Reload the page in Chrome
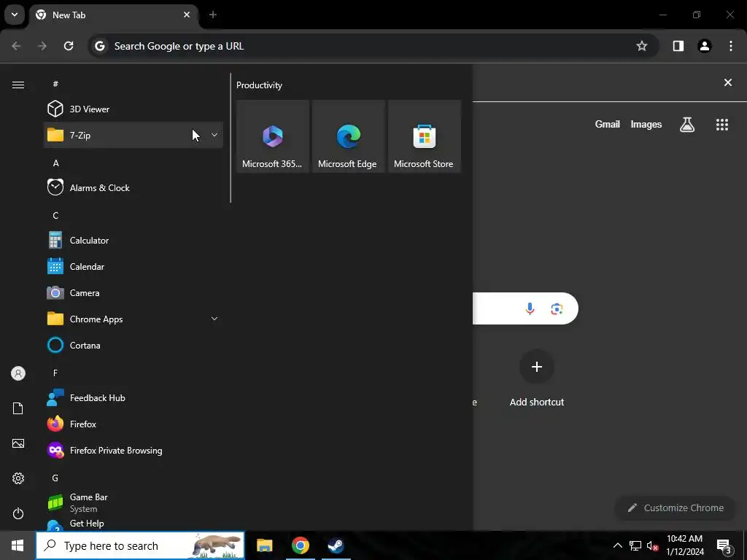The height and width of the screenshot is (560, 747). [69, 46]
